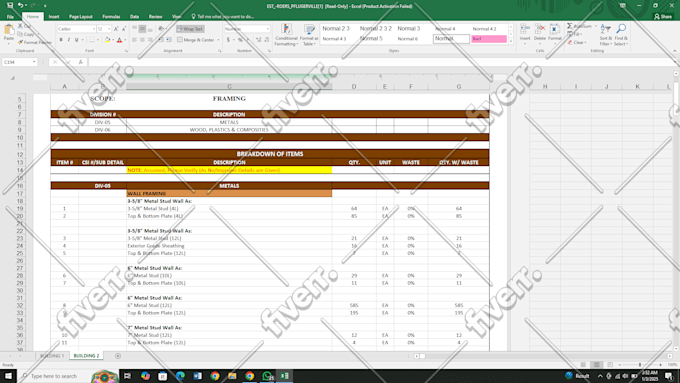Switch to Normal view in status bar
The image size is (680, 383).
coord(583,365)
